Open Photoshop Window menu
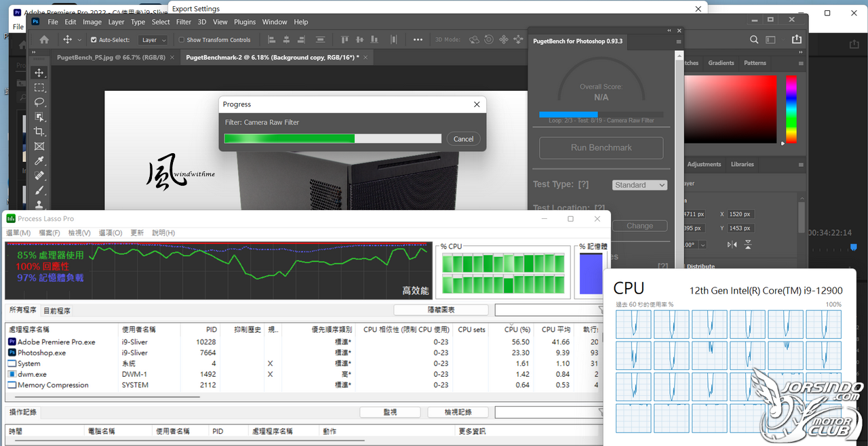 (275, 22)
